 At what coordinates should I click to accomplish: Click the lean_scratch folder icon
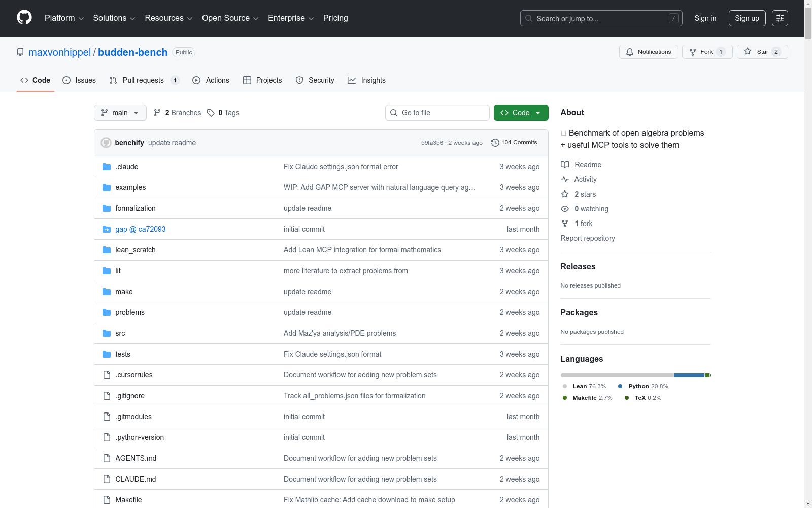click(x=107, y=250)
